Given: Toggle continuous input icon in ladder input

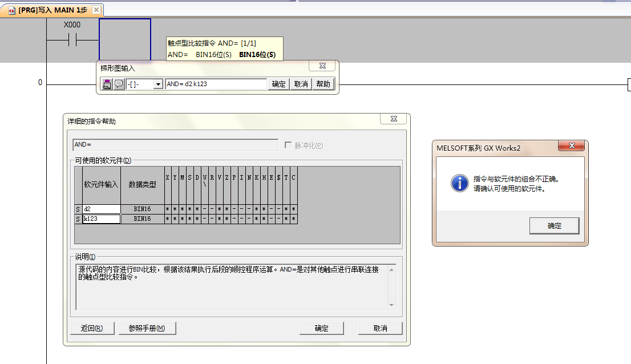Looking at the screenshot, I should click(107, 84).
